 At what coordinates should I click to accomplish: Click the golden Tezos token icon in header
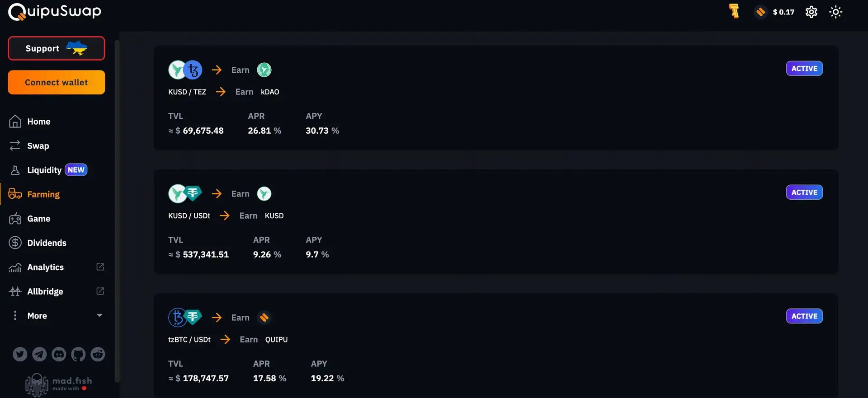pos(734,11)
